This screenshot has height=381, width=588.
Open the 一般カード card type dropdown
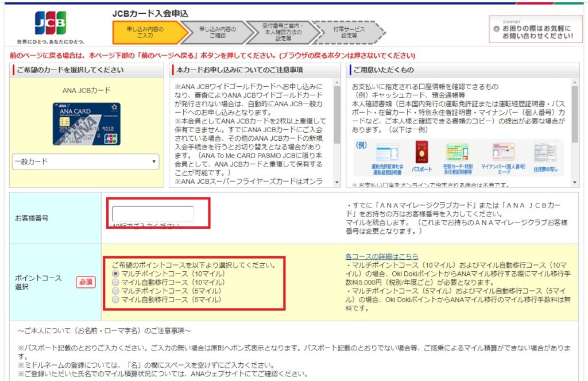click(x=86, y=162)
